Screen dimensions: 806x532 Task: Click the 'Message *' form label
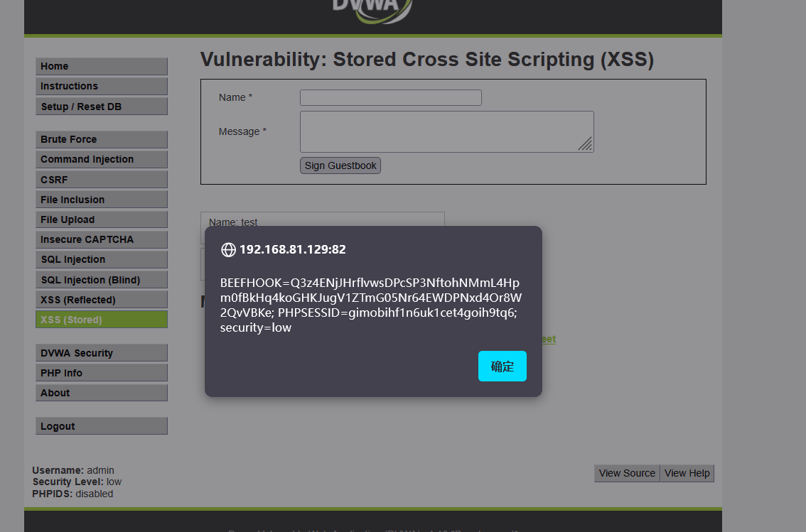point(242,131)
